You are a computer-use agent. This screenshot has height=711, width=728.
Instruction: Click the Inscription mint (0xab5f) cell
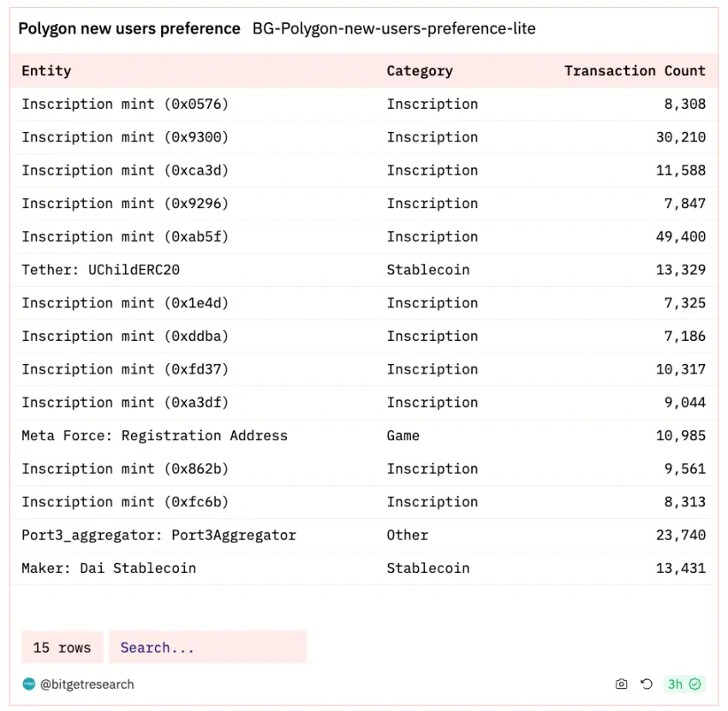[125, 236]
